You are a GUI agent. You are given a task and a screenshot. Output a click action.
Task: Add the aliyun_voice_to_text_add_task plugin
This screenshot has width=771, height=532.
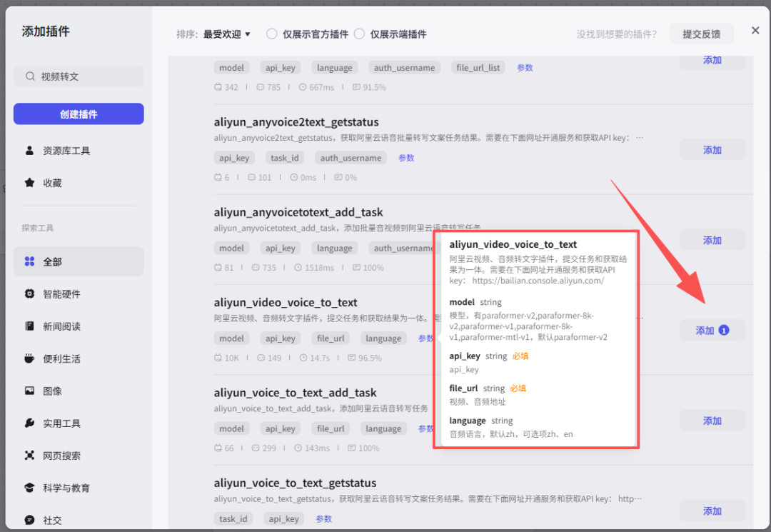[x=712, y=421]
